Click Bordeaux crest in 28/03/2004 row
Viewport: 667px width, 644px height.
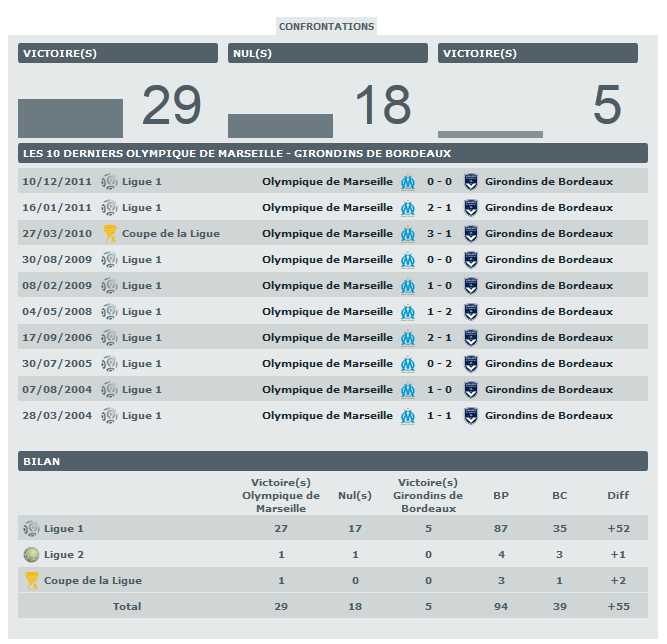[471, 416]
